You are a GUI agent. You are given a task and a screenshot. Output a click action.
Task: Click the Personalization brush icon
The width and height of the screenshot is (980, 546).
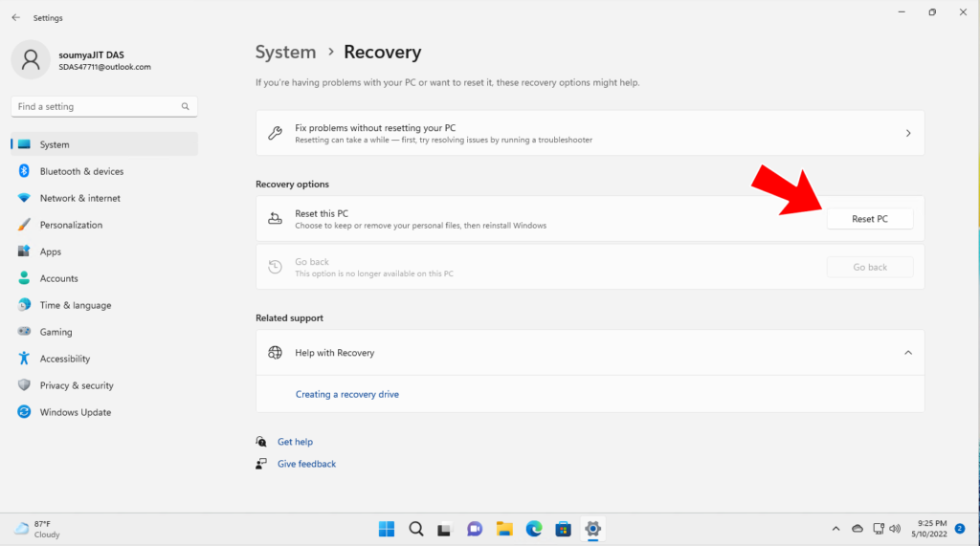coord(24,225)
